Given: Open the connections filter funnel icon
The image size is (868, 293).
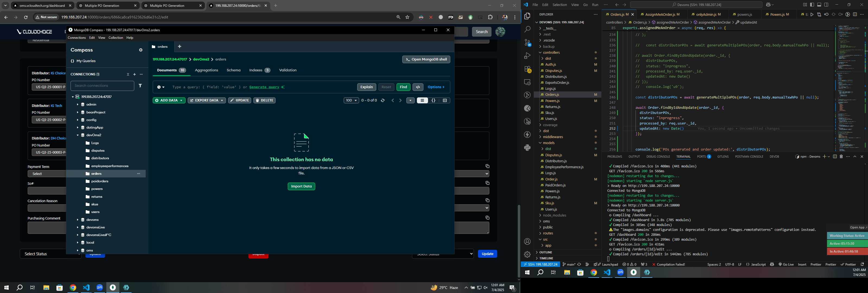Looking at the screenshot, I should (x=140, y=86).
